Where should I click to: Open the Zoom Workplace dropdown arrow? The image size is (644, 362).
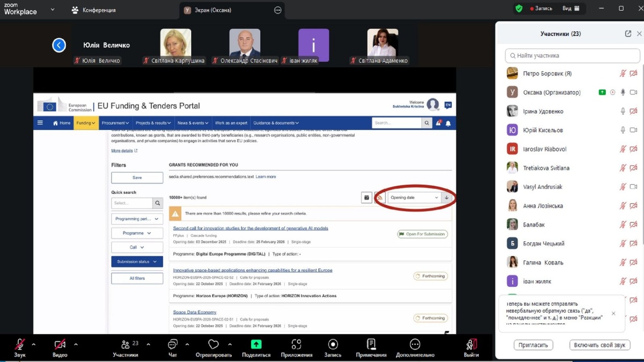pyautogui.click(x=53, y=10)
